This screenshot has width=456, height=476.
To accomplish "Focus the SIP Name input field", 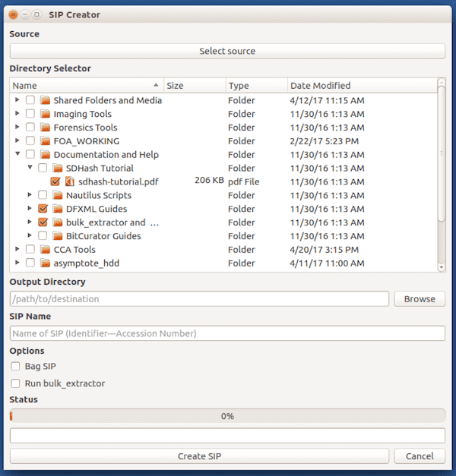I will coord(227,333).
